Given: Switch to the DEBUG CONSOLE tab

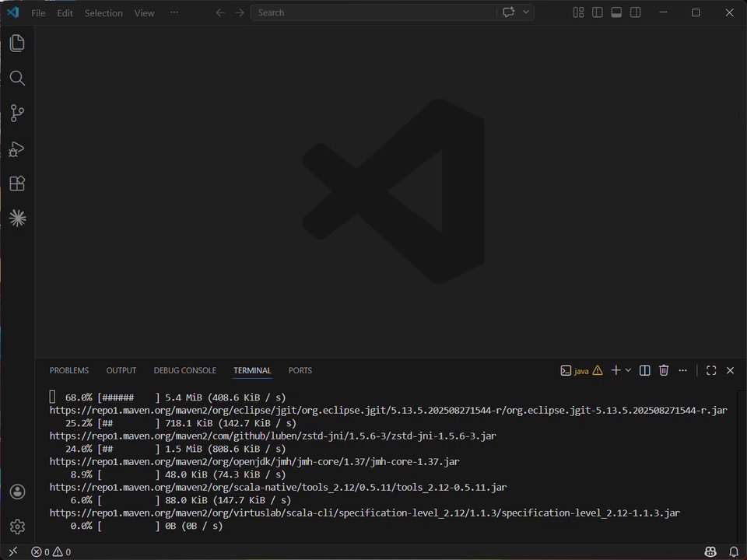Looking at the screenshot, I should tap(185, 370).
